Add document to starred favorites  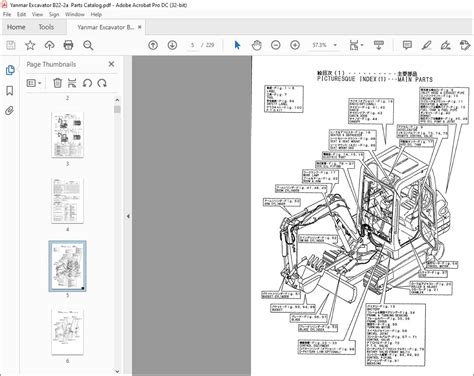30,45
